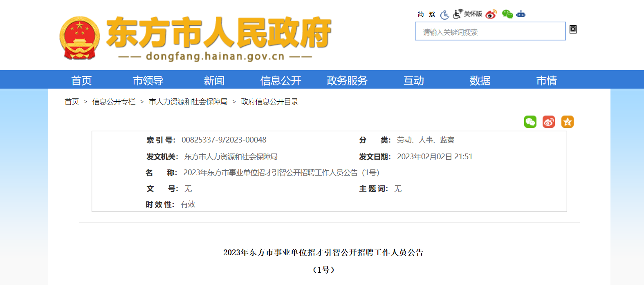The height and width of the screenshot is (285, 644).
Task: Open 信息公开专栏 breadcrumb link
Action: tap(114, 102)
